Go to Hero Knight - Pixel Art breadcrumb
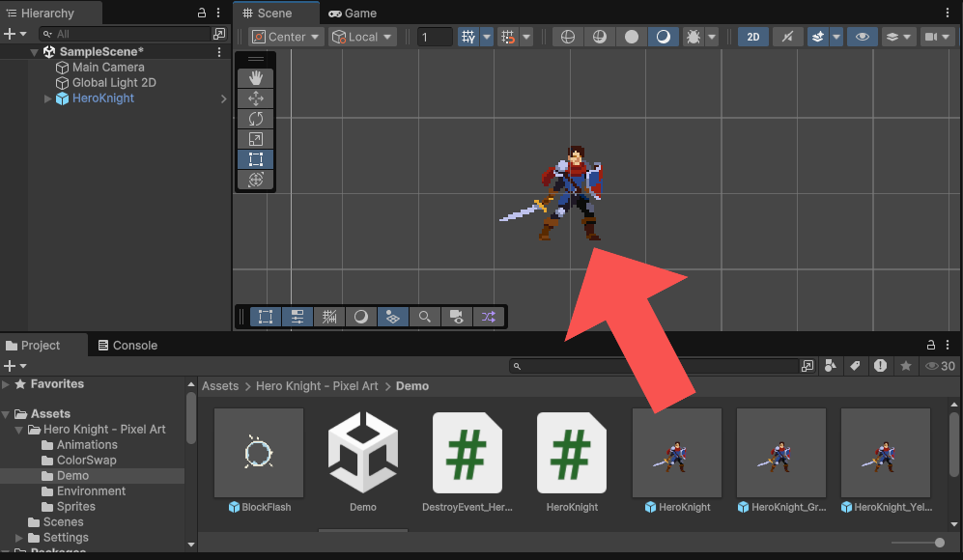The width and height of the screenshot is (963, 560). [x=317, y=386]
